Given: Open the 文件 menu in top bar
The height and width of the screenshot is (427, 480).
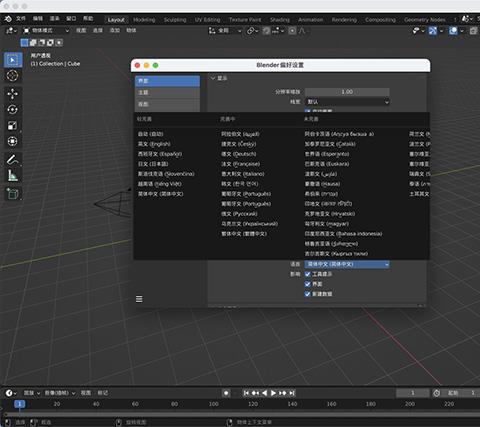Looking at the screenshot, I should (x=21, y=19).
